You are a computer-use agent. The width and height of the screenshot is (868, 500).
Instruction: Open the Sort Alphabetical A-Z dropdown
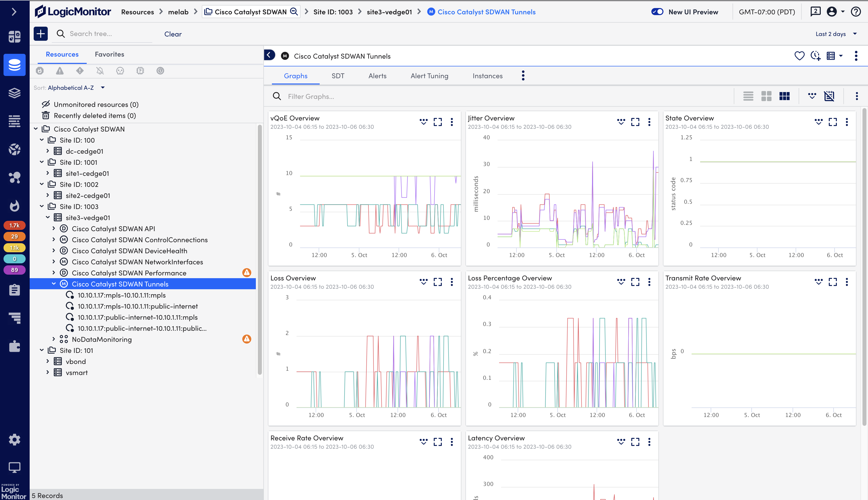pyautogui.click(x=103, y=88)
